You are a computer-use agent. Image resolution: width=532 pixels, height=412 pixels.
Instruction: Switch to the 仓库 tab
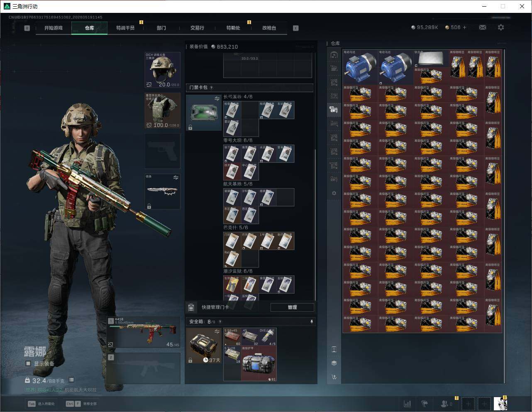(x=89, y=28)
